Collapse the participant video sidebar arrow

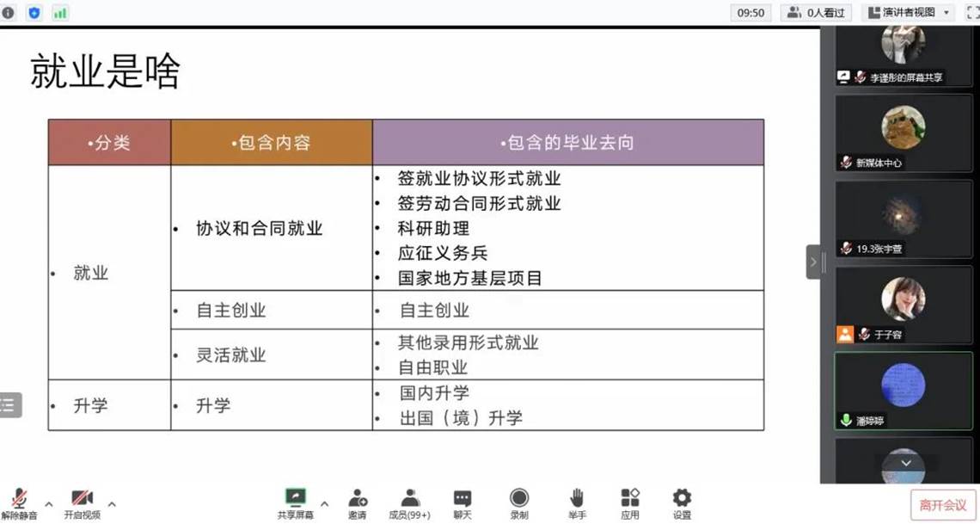coord(813,262)
